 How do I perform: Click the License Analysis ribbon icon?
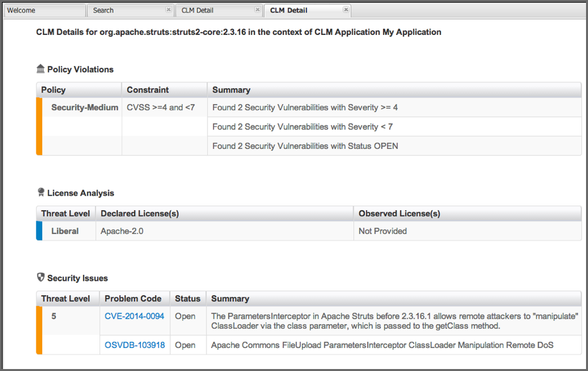(x=41, y=192)
